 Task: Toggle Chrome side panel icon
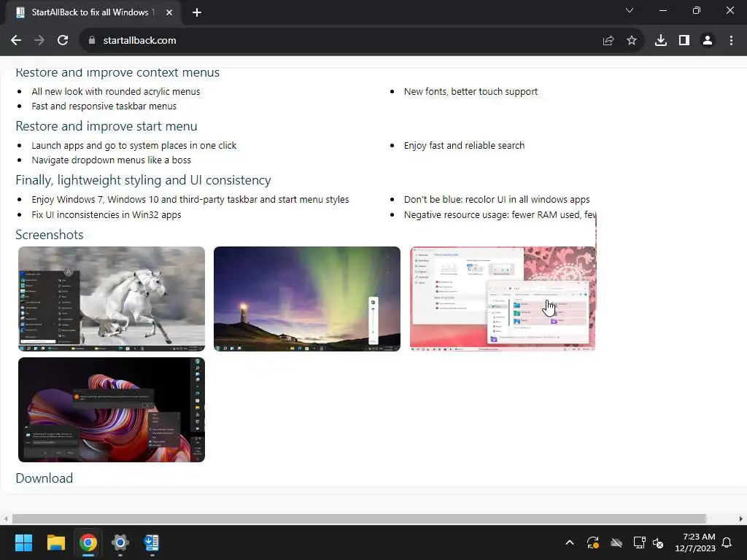tap(684, 41)
